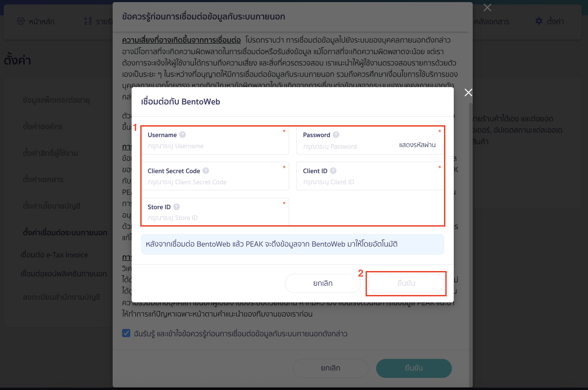
Task: Open เชื่อมต่อ e-Tax Invoice settings
Action: coord(54,255)
